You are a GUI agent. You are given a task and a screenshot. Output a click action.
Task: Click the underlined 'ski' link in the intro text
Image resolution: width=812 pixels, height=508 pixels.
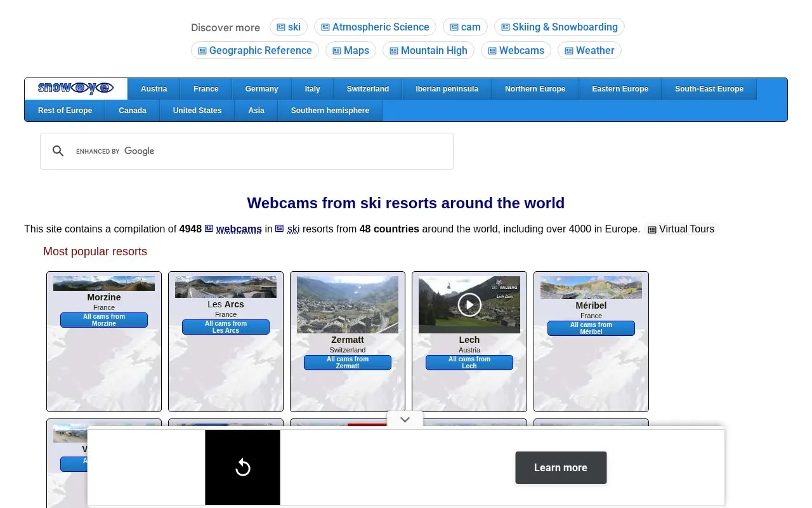click(293, 229)
